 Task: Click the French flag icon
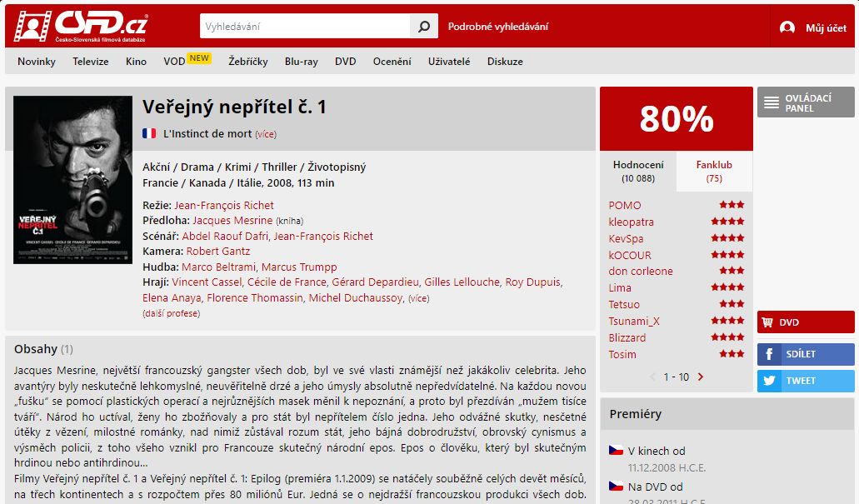[149, 133]
